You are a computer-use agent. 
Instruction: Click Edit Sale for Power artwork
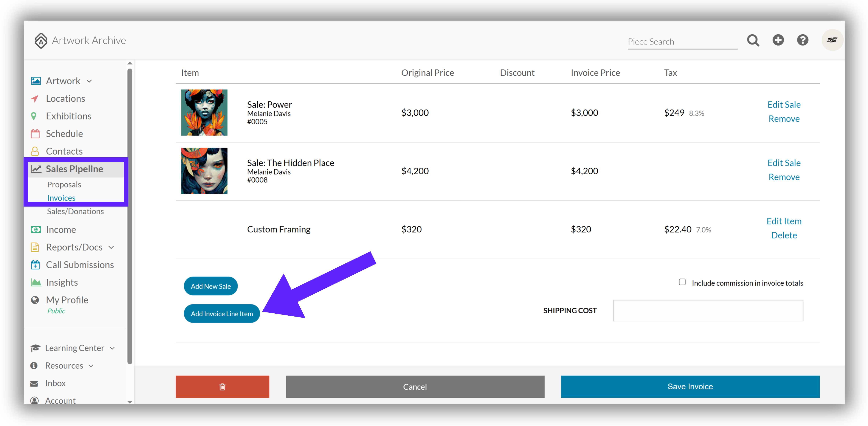pyautogui.click(x=784, y=105)
